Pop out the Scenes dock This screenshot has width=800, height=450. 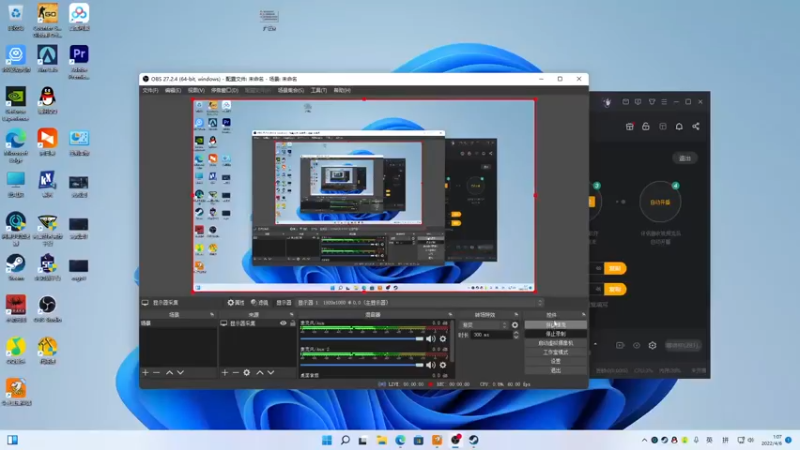[212, 315]
